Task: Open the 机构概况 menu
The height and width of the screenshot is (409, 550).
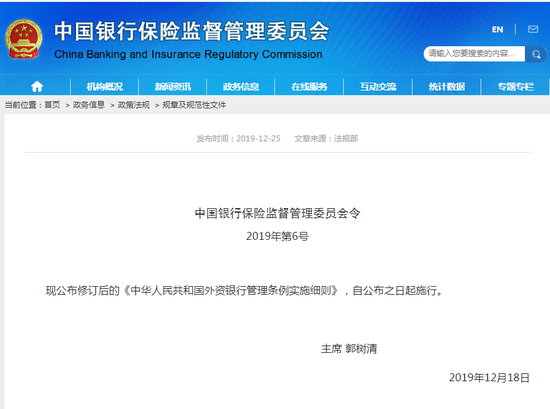Action: [x=105, y=86]
